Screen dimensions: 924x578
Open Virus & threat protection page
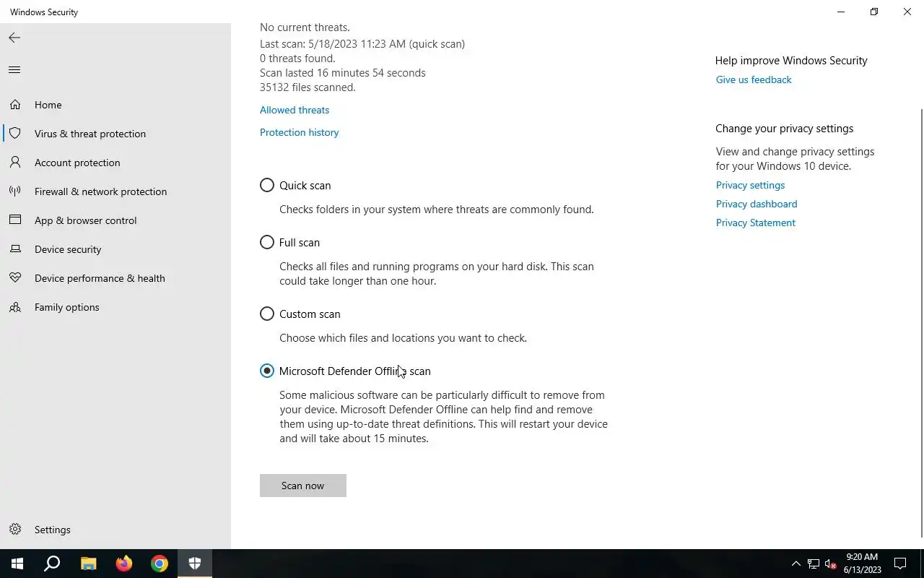(115, 134)
